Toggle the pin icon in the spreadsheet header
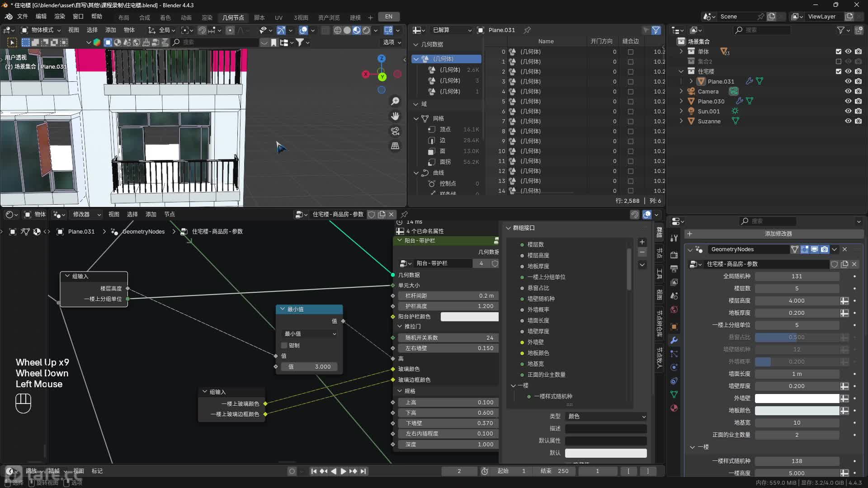Screen dimensions: 868x488 tap(527, 30)
